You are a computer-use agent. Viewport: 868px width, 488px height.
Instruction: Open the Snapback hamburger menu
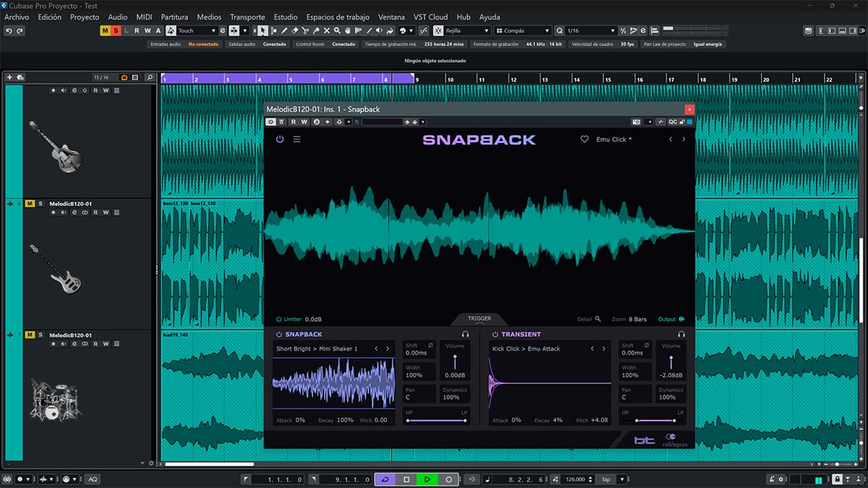[297, 139]
